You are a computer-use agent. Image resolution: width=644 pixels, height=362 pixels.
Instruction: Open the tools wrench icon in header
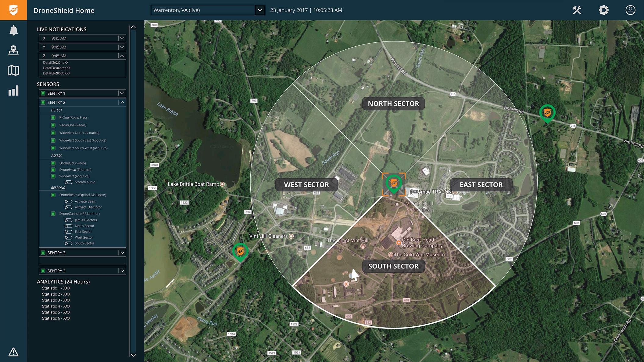pyautogui.click(x=577, y=10)
